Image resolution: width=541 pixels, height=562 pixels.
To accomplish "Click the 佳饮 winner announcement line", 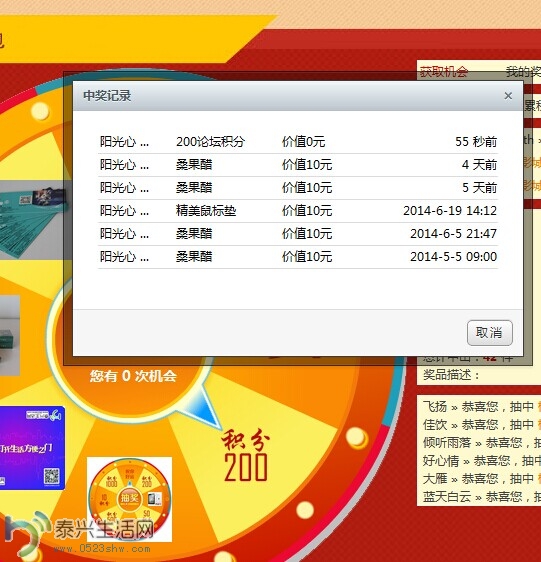I will point(481,424).
